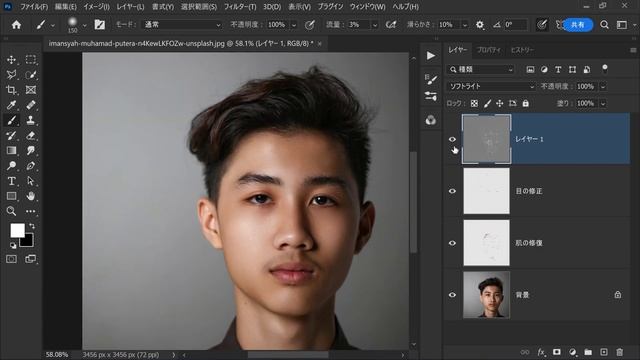The height and width of the screenshot is (360, 640).
Task: Open the flow 3% dropdown arrow
Action: 375,25
